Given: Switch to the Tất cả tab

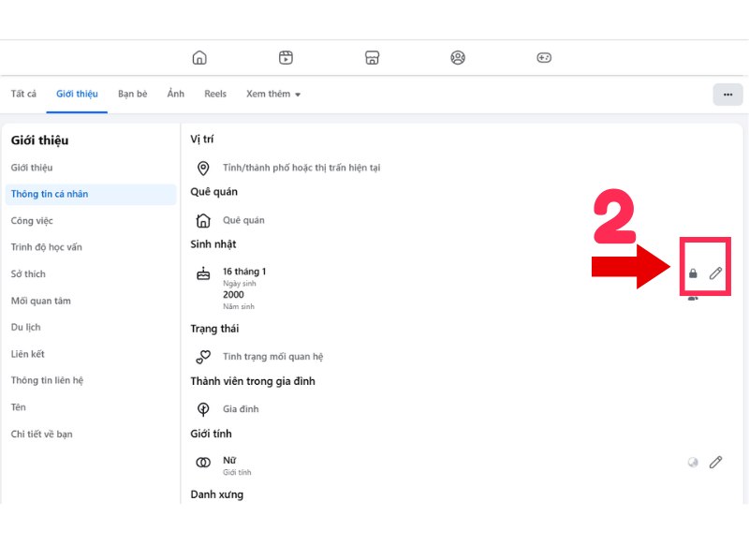Looking at the screenshot, I should [x=23, y=95].
